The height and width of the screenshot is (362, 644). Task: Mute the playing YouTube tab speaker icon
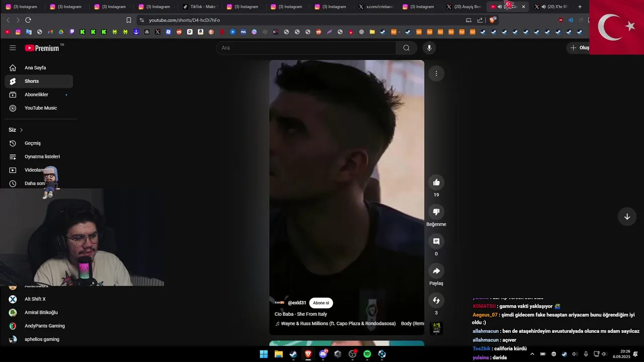click(500, 7)
